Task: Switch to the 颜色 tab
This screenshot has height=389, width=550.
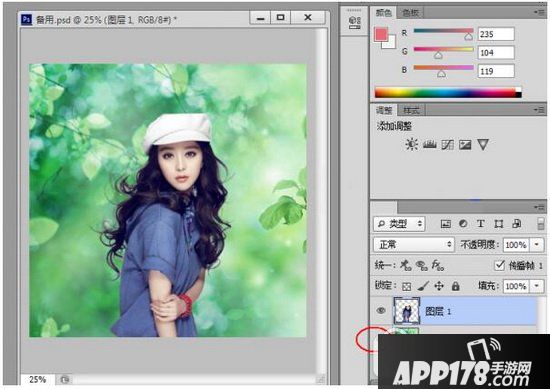Action: pos(383,13)
